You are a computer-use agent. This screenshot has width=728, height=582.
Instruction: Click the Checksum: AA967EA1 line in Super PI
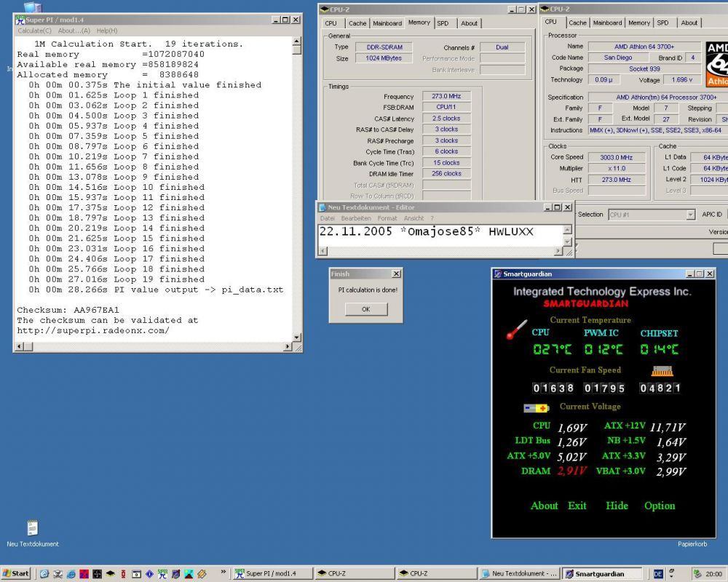coord(68,310)
